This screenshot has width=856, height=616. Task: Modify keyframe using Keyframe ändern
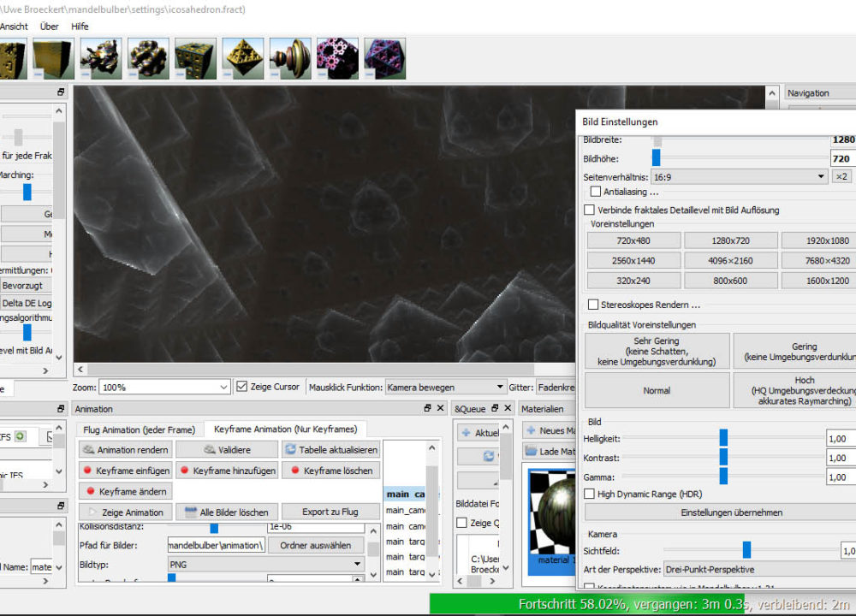click(x=126, y=492)
